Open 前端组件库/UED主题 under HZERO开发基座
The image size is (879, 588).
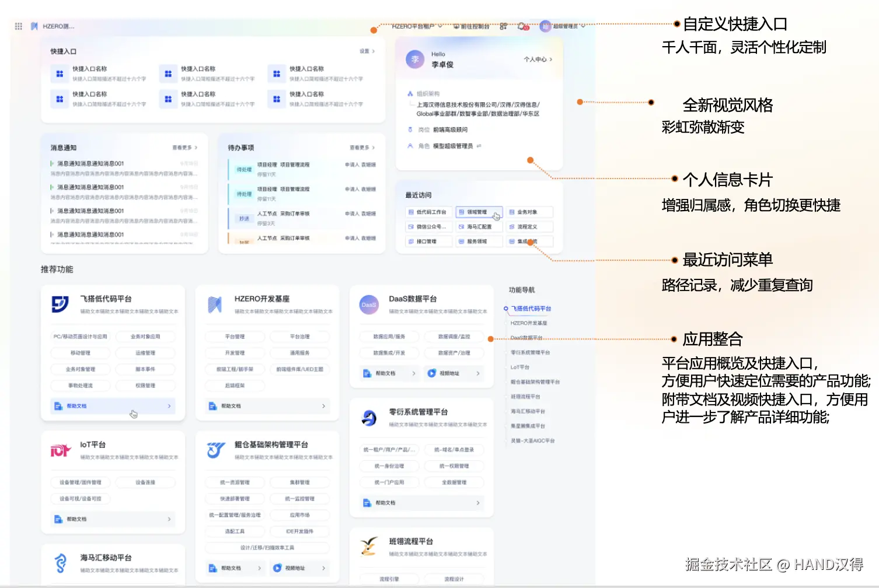[300, 369]
